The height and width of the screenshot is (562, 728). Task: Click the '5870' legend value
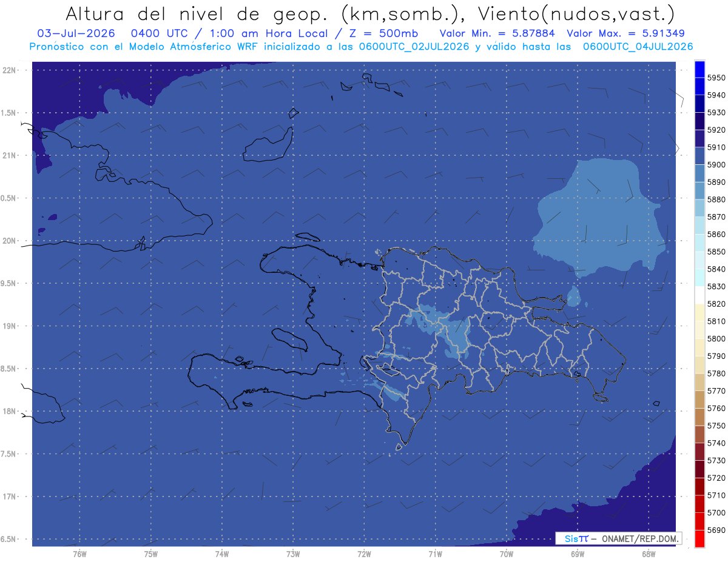tap(716, 217)
